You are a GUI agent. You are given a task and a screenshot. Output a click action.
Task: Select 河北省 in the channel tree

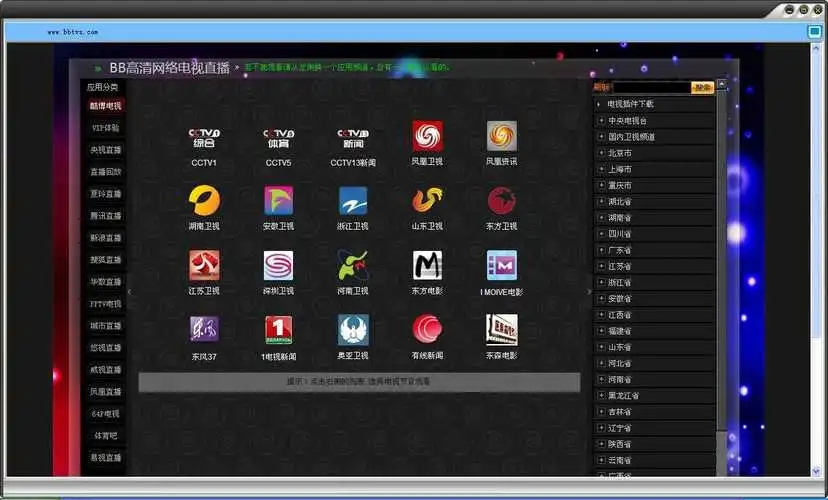619,363
